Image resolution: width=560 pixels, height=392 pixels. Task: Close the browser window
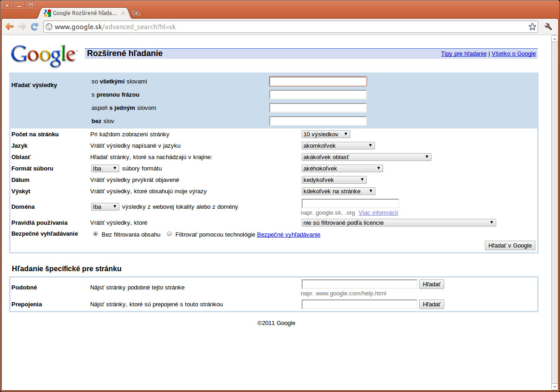8,5
